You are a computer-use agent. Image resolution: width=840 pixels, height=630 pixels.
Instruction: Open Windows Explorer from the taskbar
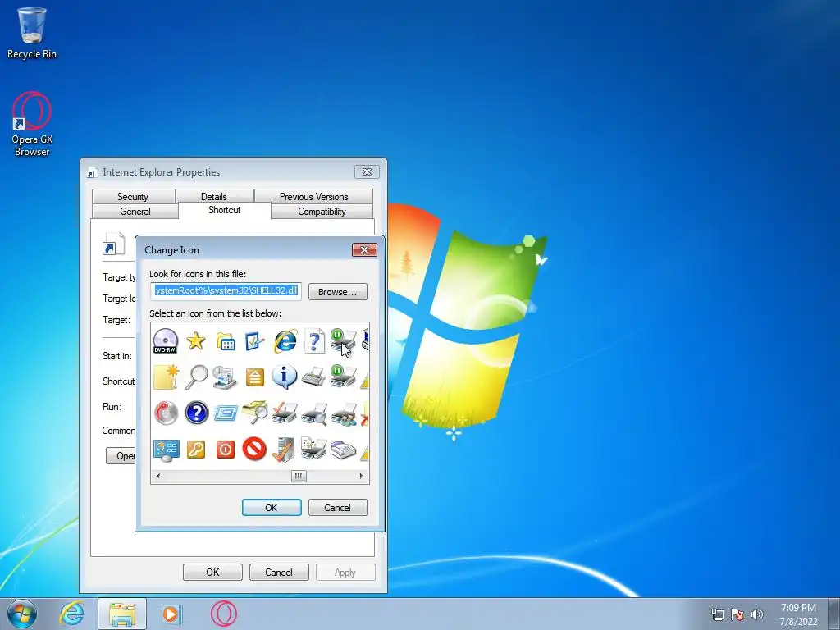[x=122, y=614]
